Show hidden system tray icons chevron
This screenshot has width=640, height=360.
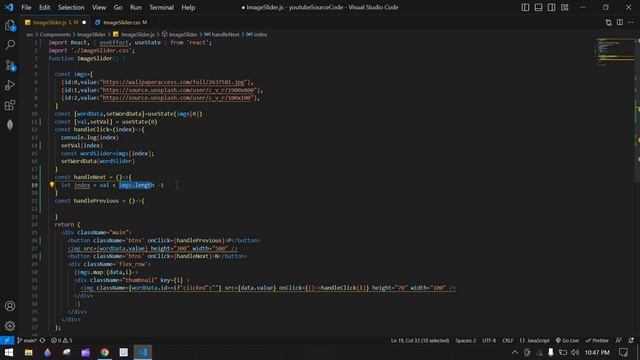[x=515, y=352]
